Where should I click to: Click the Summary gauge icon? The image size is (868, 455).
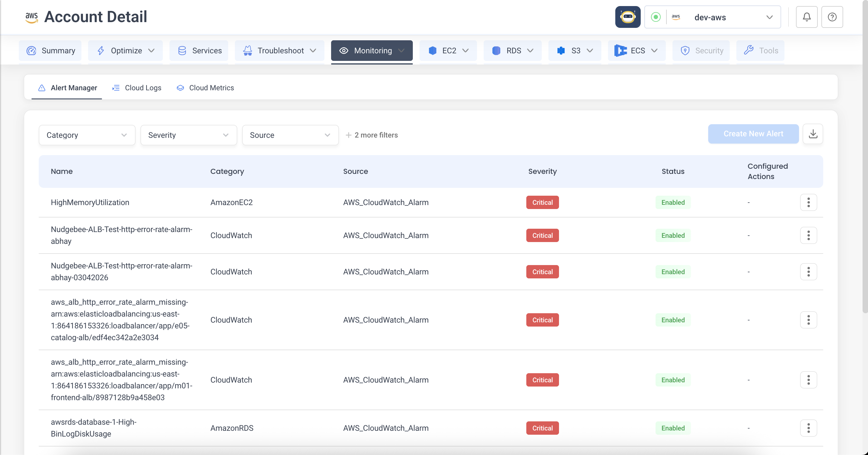point(31,51)
